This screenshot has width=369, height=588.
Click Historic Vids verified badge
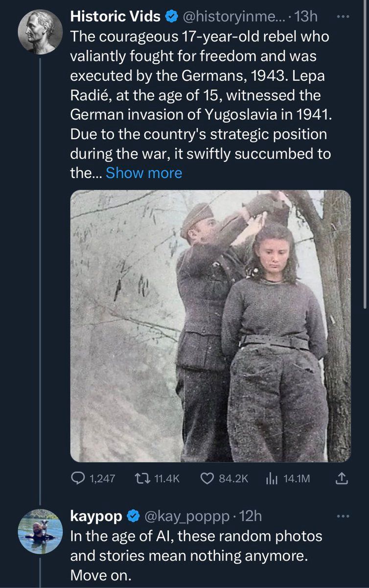[171, 17]
